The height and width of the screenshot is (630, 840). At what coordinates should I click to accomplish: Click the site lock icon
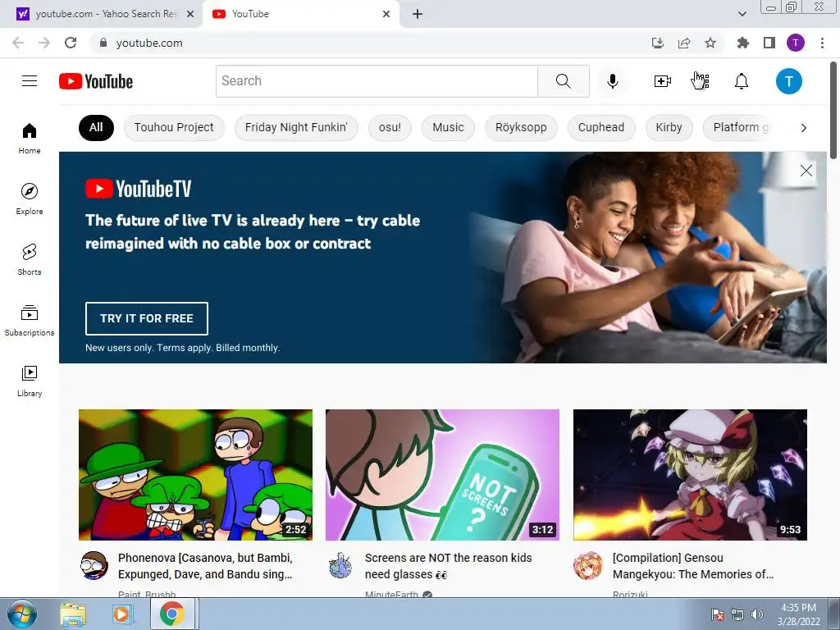coord(103,43)
